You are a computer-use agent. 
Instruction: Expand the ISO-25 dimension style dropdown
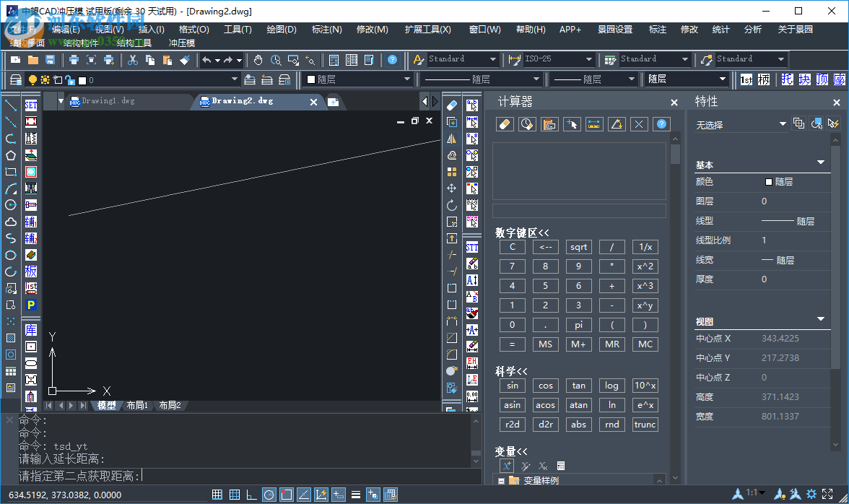(589, 59)
